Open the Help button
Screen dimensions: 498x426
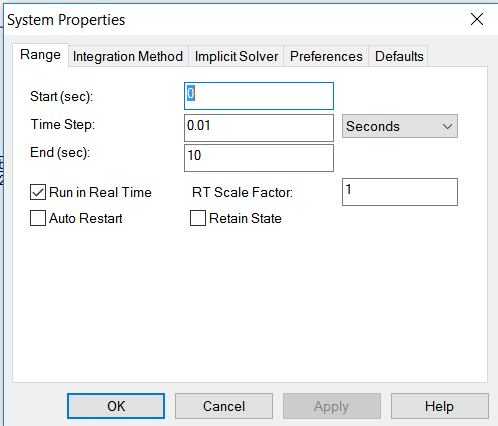tap(440, 406)
